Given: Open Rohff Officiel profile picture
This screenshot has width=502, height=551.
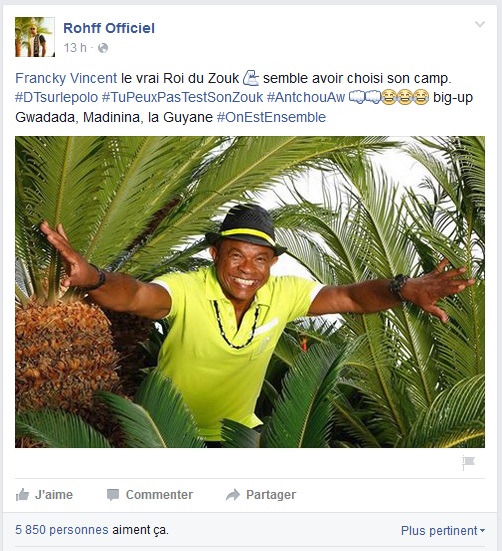Looking at the screenshot, I should coord(35,37).
